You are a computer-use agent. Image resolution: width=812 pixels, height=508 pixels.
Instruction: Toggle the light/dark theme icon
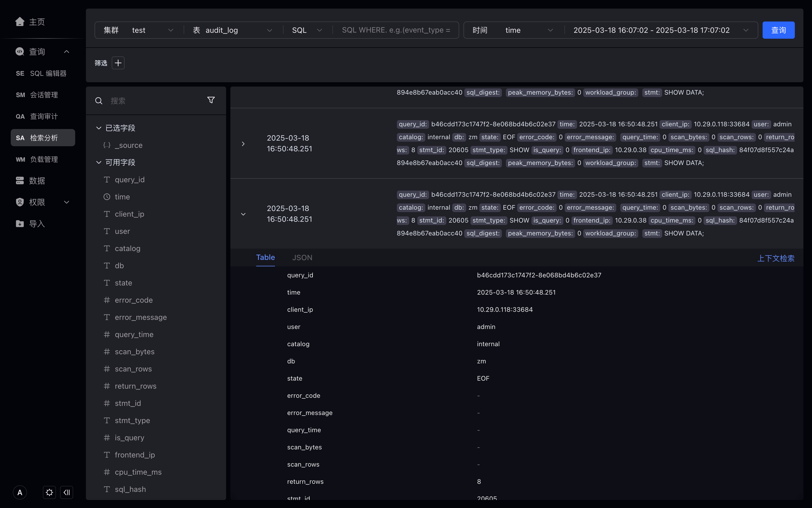[x=49, y=492]
